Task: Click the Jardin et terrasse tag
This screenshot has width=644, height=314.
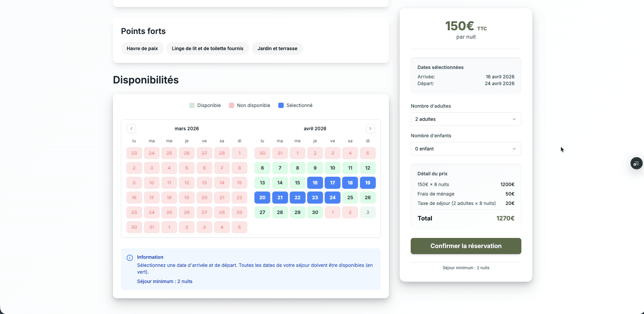Action: pyautogui.click(x=277, y=48)
